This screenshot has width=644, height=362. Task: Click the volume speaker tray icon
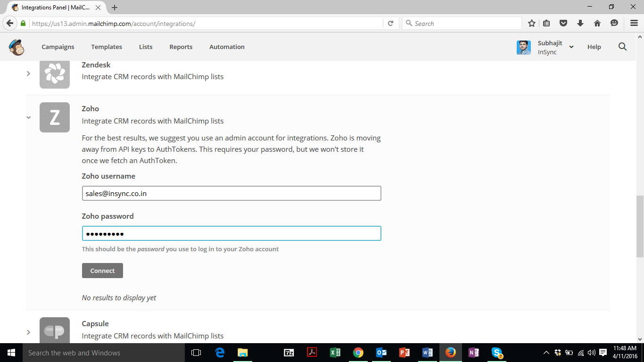pyautogui.click(x=592, y=353)
